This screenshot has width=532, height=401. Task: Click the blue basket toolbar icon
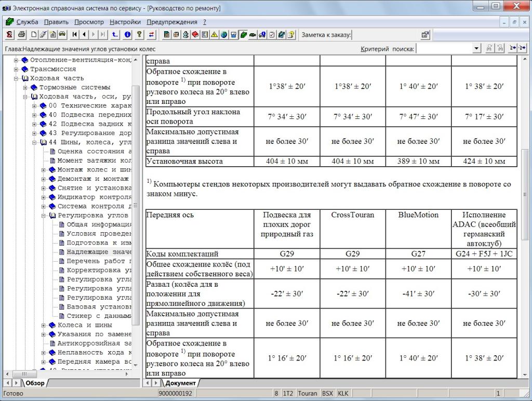233,34
